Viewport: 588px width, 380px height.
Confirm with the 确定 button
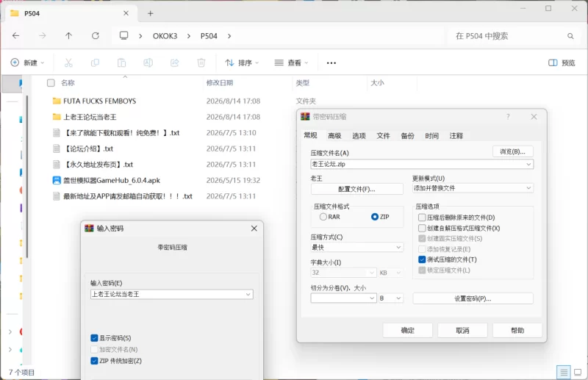point(408,331)
